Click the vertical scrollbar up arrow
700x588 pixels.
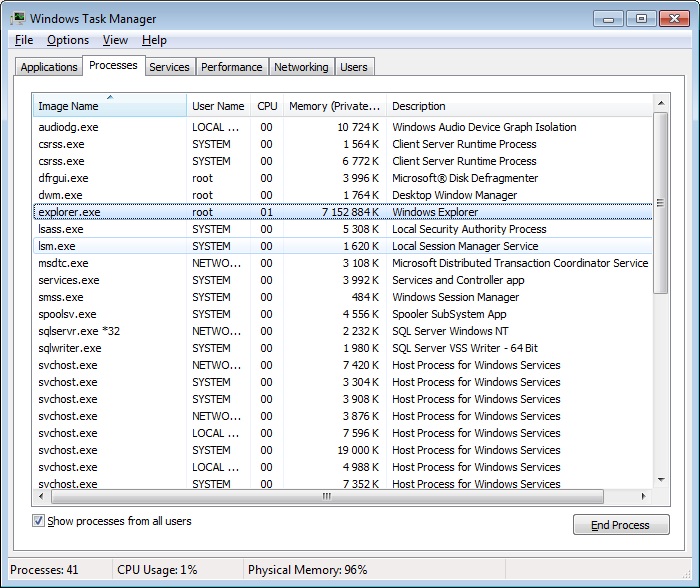tap(661, 103)
